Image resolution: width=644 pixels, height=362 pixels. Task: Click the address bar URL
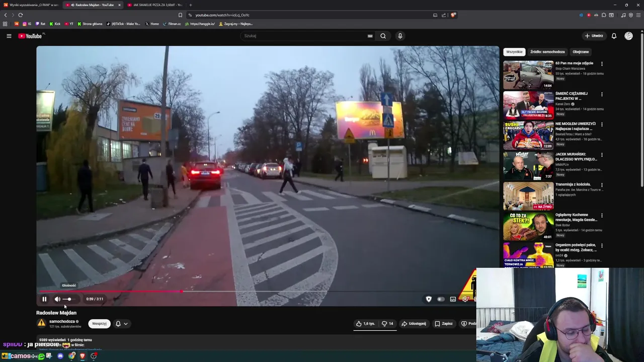pos(222,15)
